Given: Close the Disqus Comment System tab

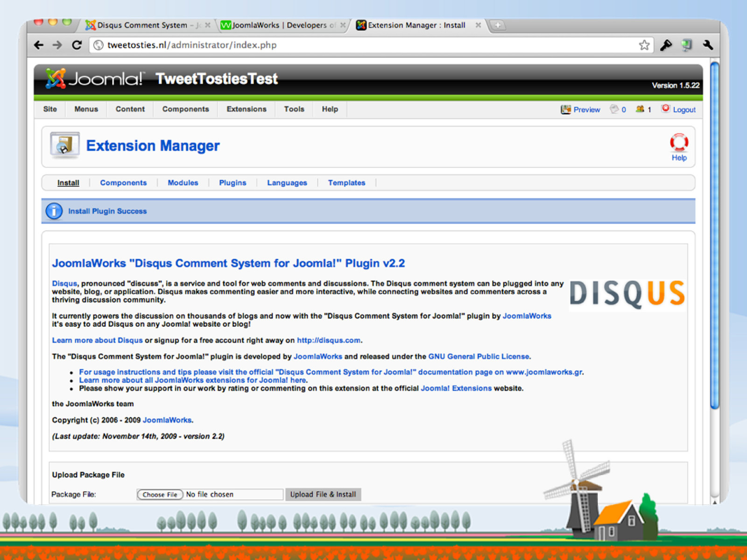Looking at the screenshot, I should (208, 25).
